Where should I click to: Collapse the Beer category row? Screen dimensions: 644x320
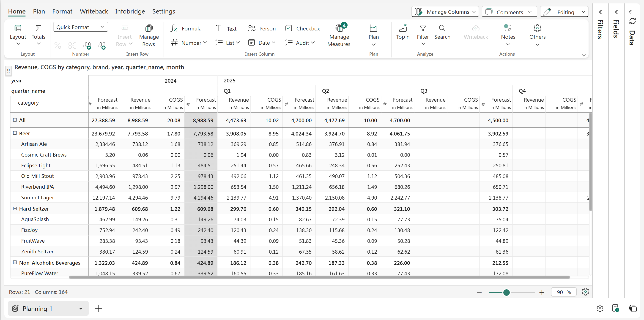[x=15, y=133]
